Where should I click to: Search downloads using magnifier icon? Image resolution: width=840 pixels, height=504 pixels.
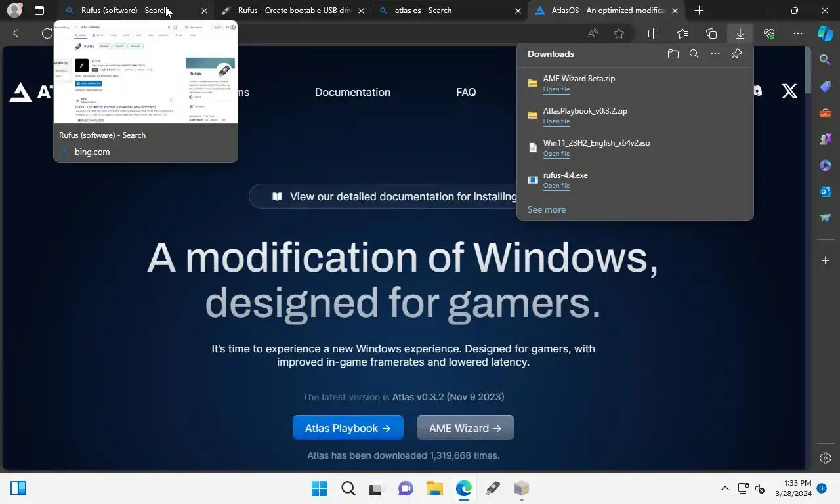point(694,54)
